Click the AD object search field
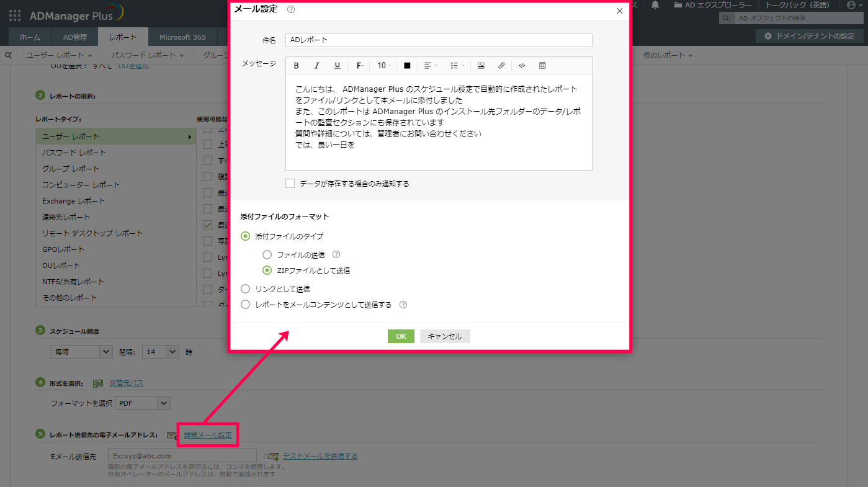This screenshot has width=868, height=487. (798, 19)
